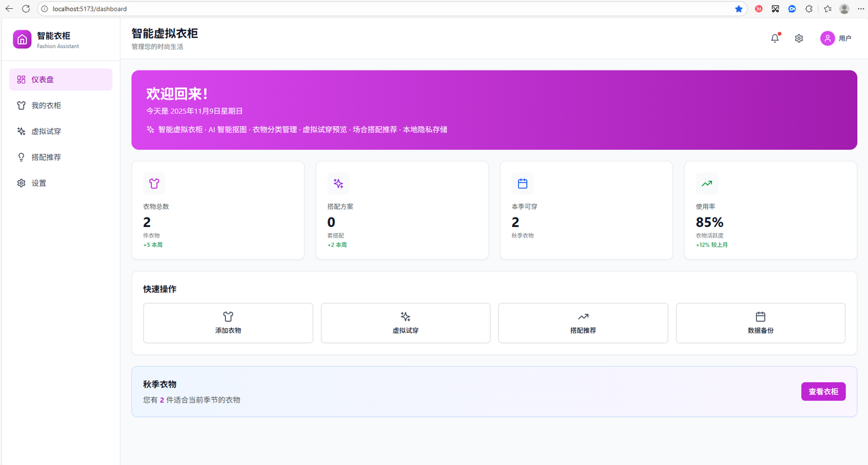Click the 搭配推荐 quick action button
The image size is (868, 465).
583,323
